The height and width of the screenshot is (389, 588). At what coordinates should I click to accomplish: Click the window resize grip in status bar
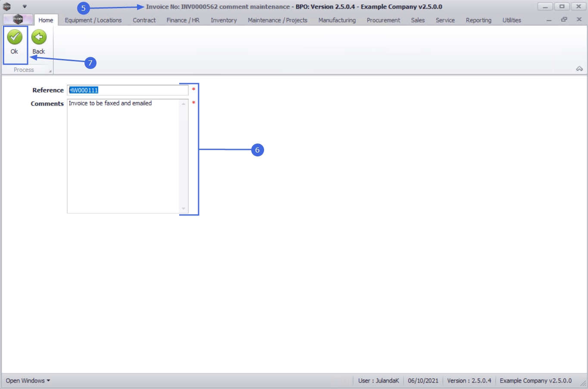[x=583, y=383]
